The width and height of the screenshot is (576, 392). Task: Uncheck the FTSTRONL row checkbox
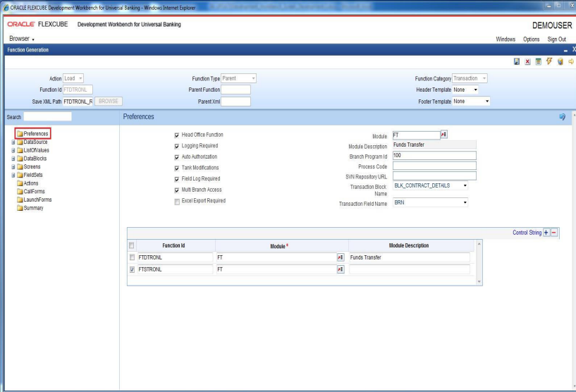(x=132, y=269)
